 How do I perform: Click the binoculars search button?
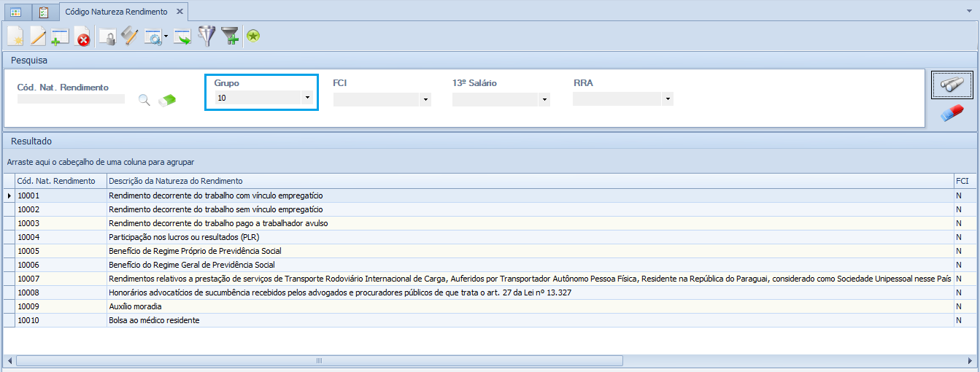pos(952,85)
